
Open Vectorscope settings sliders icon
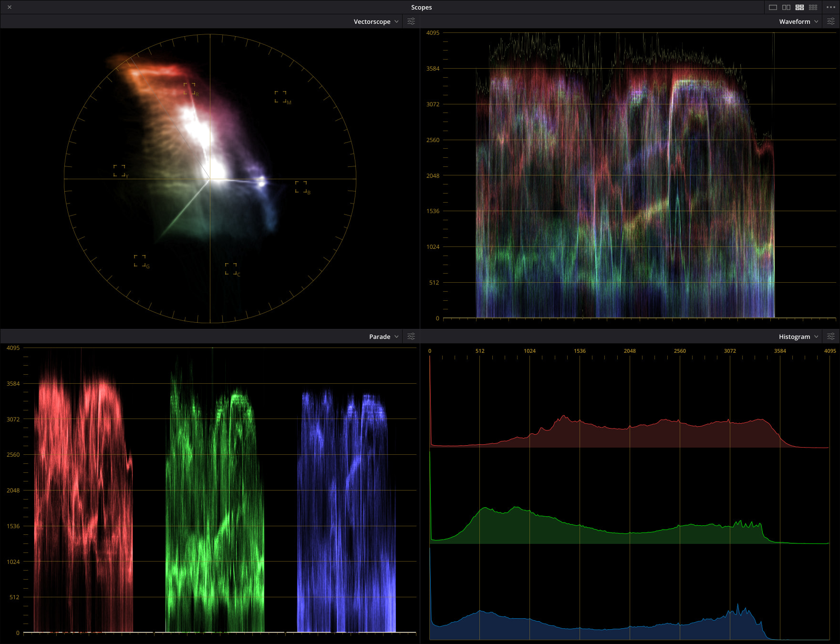(x=411, y=21)
